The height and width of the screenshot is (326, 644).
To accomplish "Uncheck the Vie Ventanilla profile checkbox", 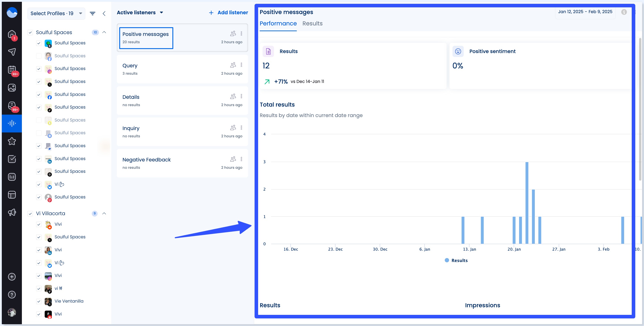I will click(x=39, y=301).
